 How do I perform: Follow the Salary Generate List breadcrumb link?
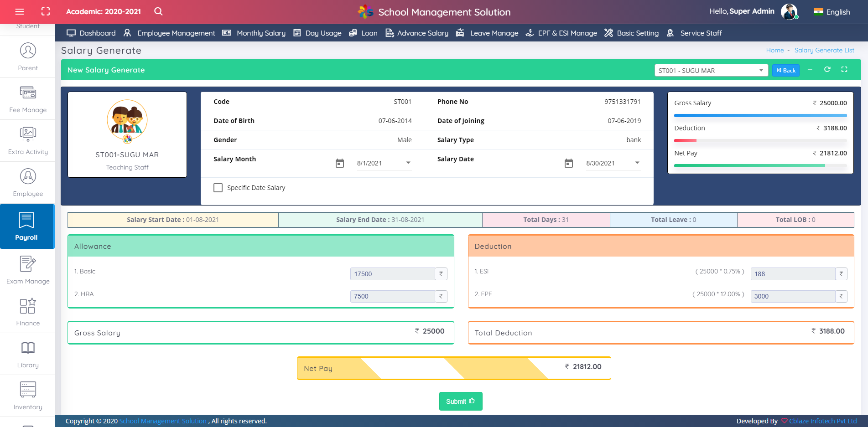824,51
